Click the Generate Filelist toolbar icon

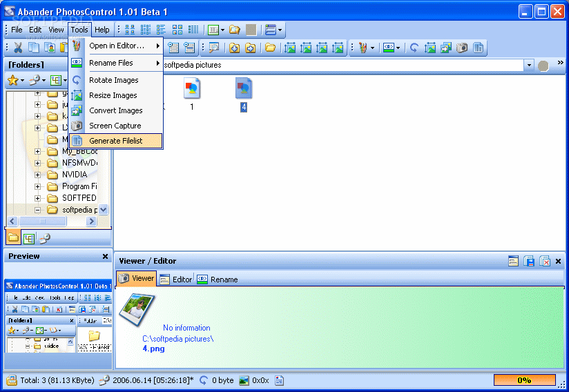click(x=479, y=48)
